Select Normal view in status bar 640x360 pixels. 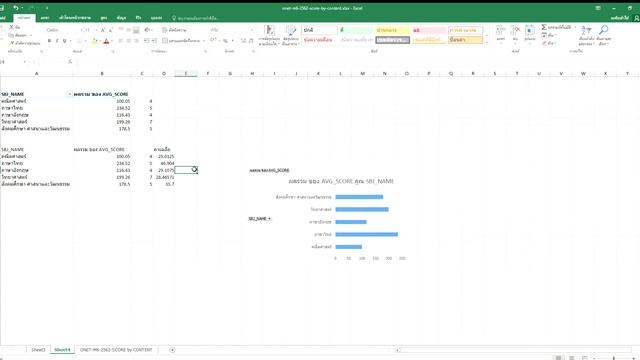point(558,358)
